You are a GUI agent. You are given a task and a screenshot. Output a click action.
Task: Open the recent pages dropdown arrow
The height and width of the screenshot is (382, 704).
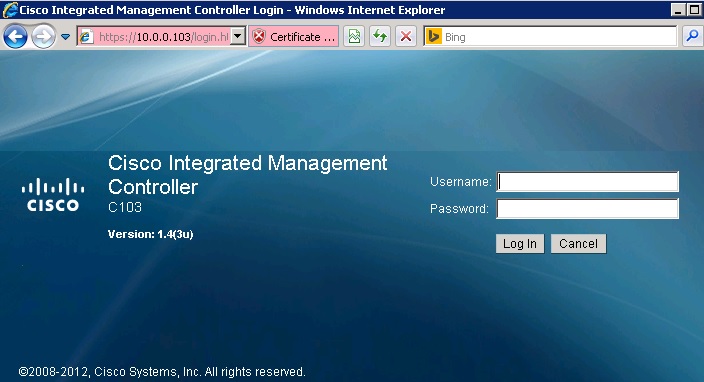click(66, 37)
